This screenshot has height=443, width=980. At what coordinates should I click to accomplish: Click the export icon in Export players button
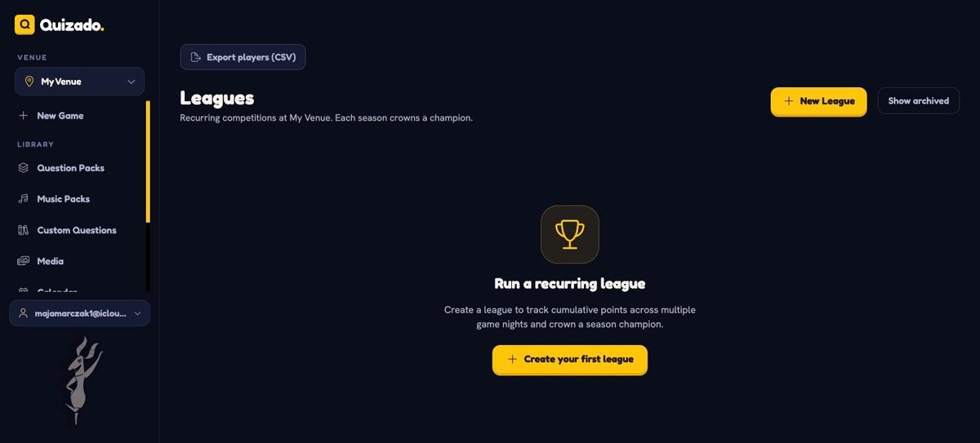pos(195,57)
